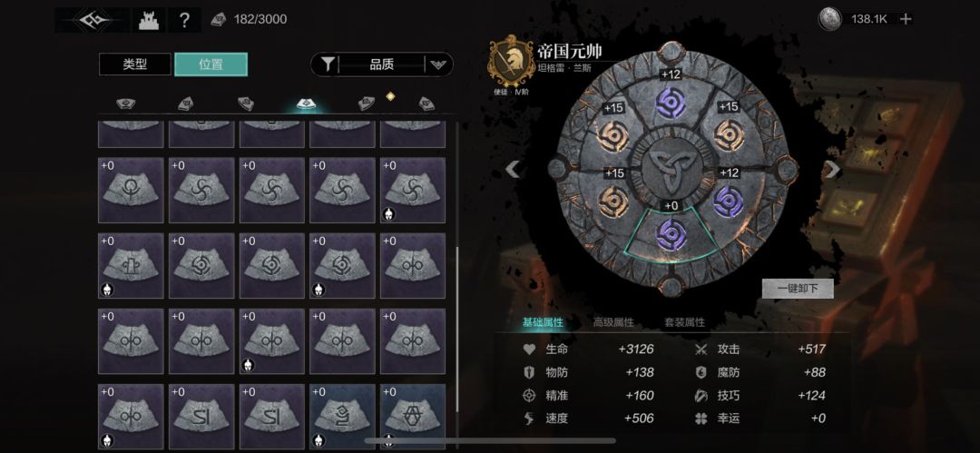Open the 帝国元帅 hero portrait
The height and width of the screenshot is (453, 980).
511,62
